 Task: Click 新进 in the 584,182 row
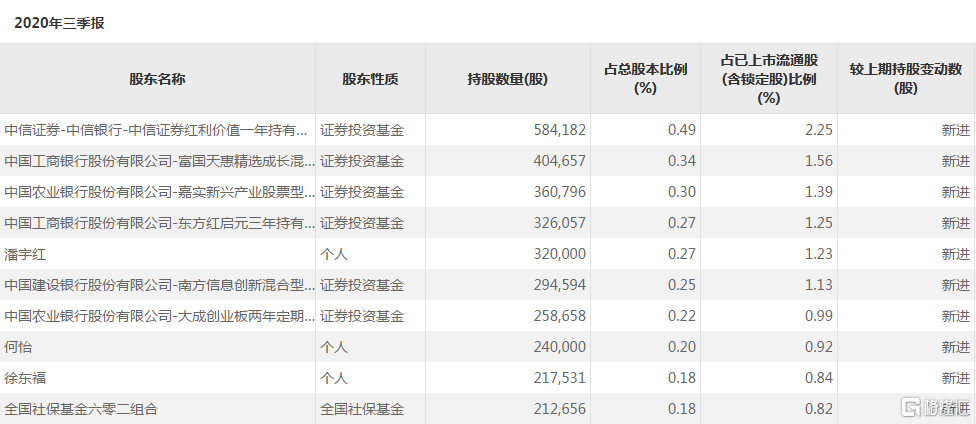coord(956,130)
